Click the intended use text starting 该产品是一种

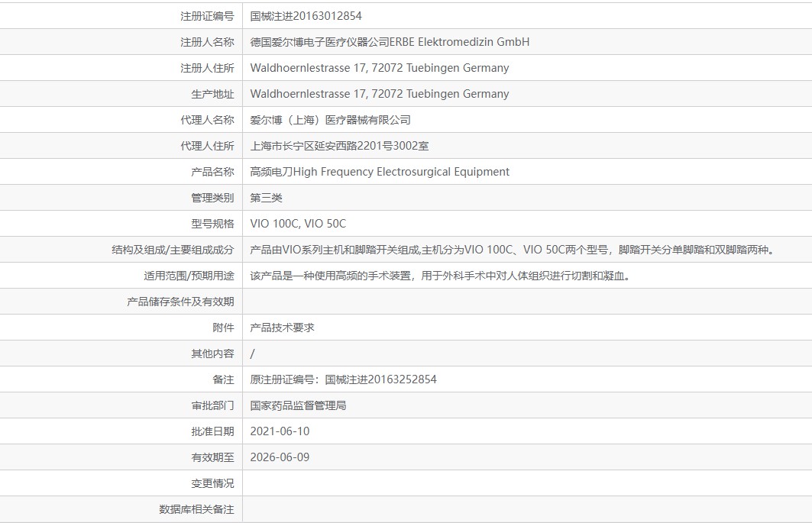(x=441, y=276)
